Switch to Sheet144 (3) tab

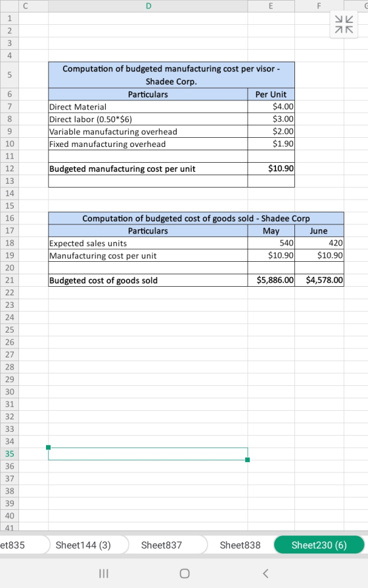pyautogui.click(x=83, y=545)
